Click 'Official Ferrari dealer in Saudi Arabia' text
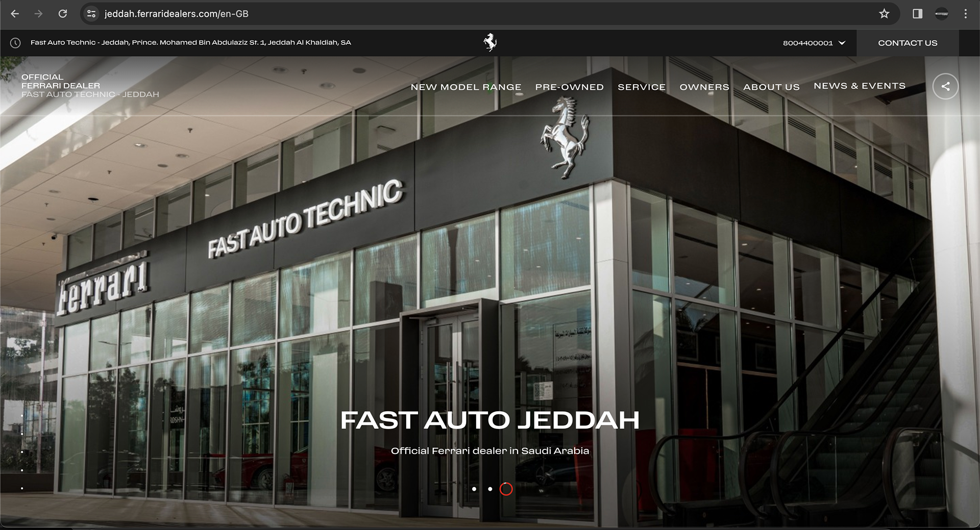 pos(490,451)
